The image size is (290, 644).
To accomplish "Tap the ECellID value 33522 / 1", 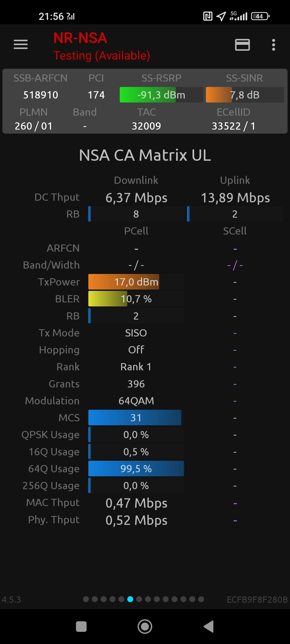I will tap(233, 126).
